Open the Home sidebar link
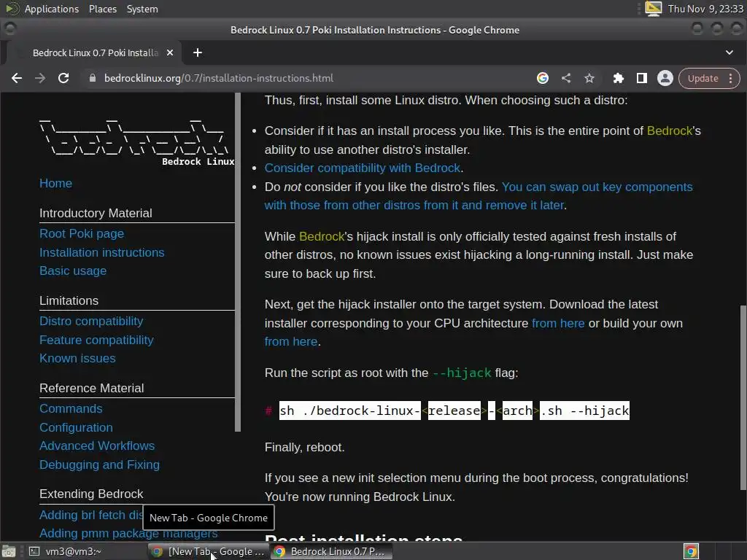This screenshot has height=560, width=747. click(x=55, y=183)
